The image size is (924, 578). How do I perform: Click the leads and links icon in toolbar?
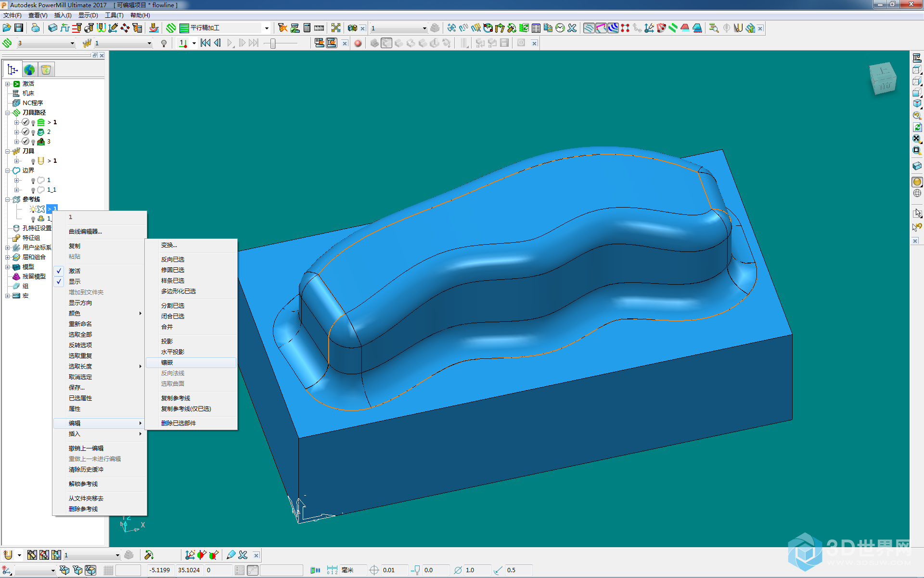click(101, 28)
